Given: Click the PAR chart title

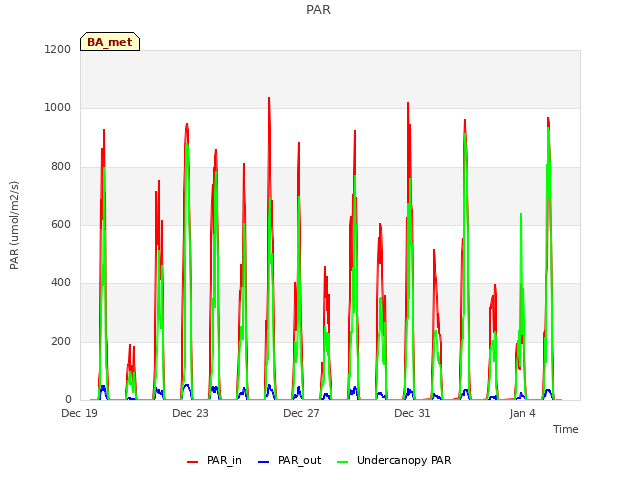Looking at the screenshot, I should click(318, 10).
